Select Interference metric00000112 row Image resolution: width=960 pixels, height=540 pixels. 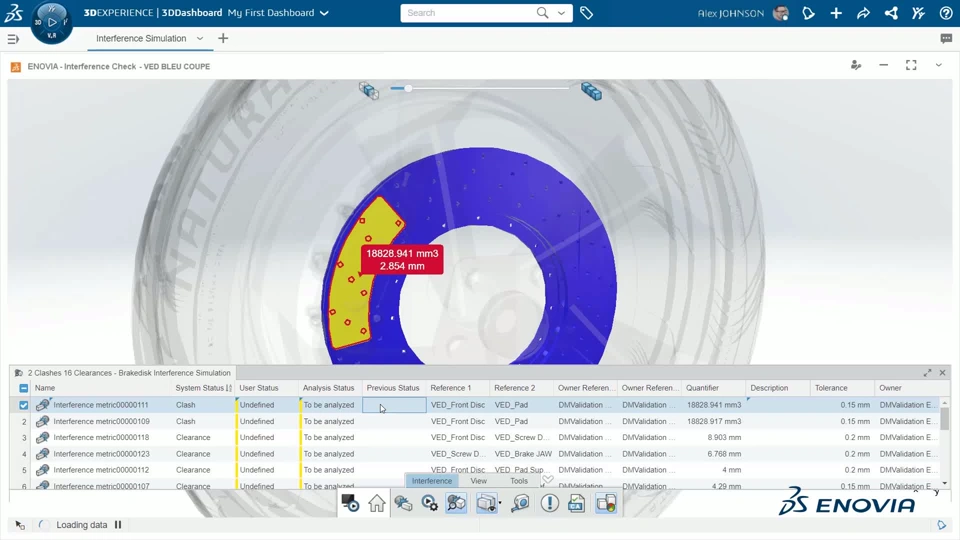pyautogui.click(x=479, y=470)
